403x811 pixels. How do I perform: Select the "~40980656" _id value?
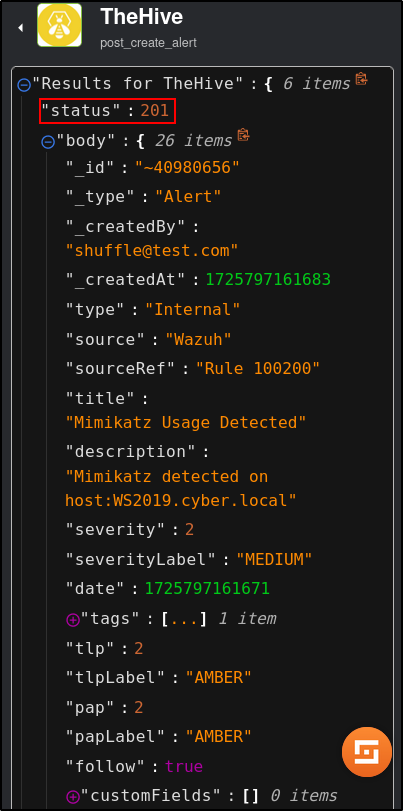coord(187,167)
